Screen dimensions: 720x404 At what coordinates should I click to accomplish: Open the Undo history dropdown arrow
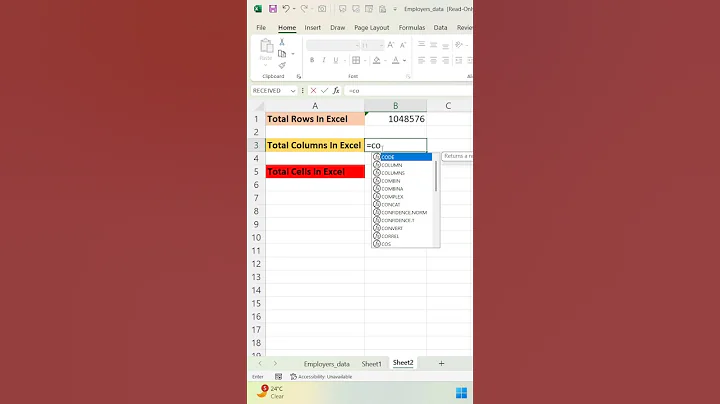[294, 9]
